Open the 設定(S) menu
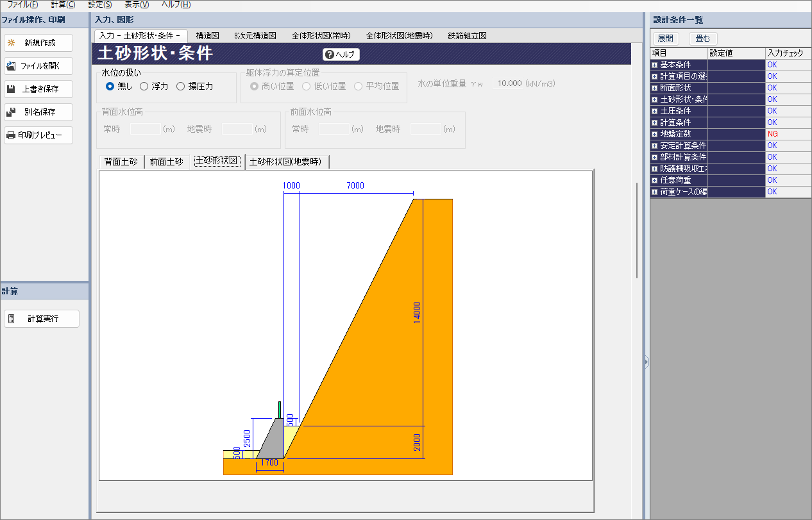 [99, 4]
